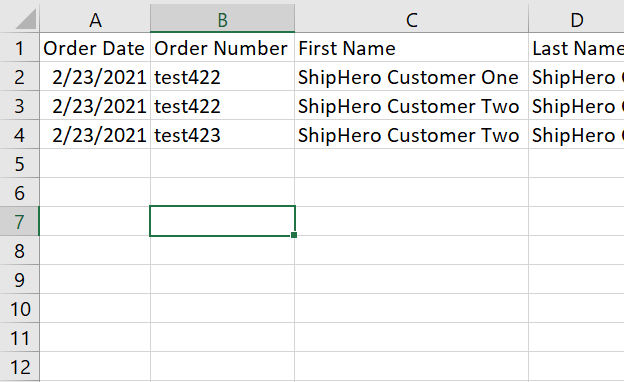Select column B header
This screenshot has width=624, height=382.
(222, 19)
